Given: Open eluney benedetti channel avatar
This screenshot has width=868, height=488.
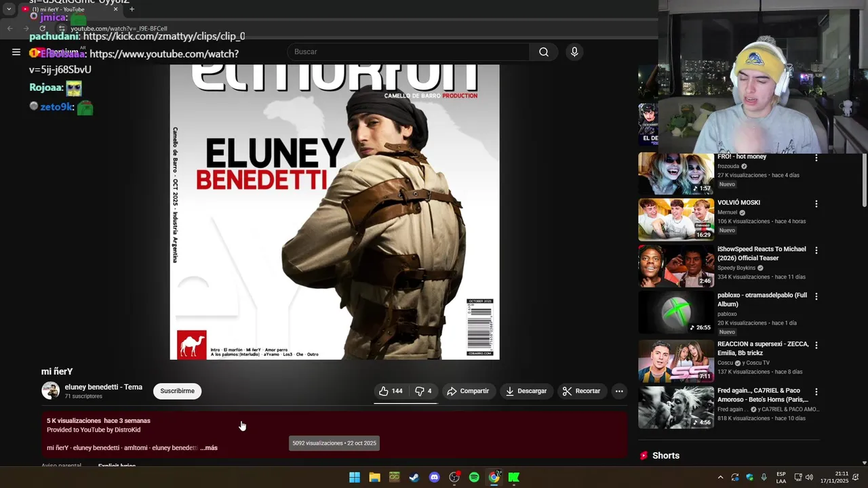Looking at the screenshot, I should 50,390.
